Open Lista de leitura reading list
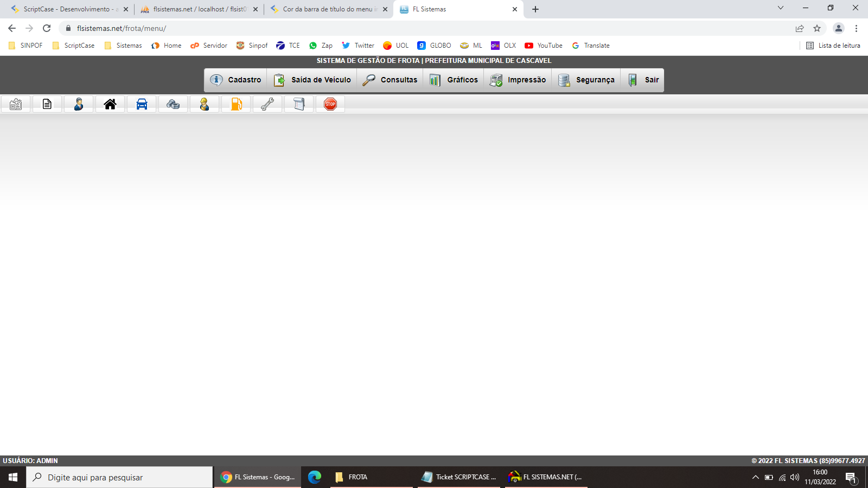Image resolution: width=868 pixels, height=488 pixels. pos(833,46)
